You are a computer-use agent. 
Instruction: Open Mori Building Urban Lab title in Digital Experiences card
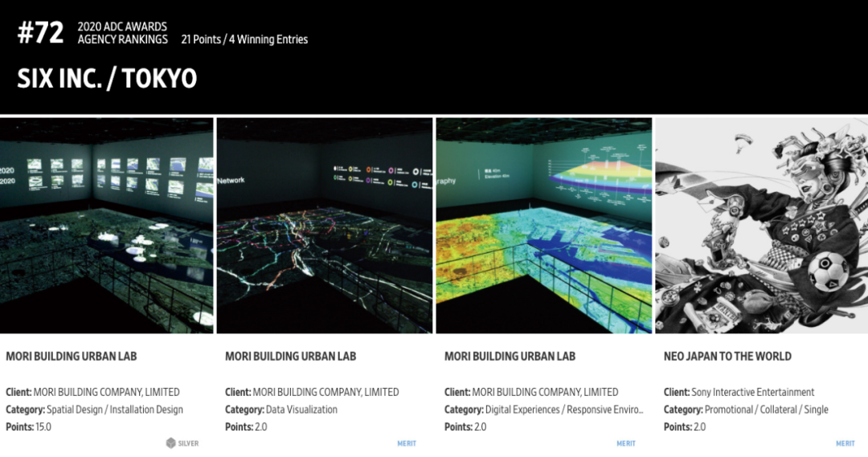pos(510,357)
